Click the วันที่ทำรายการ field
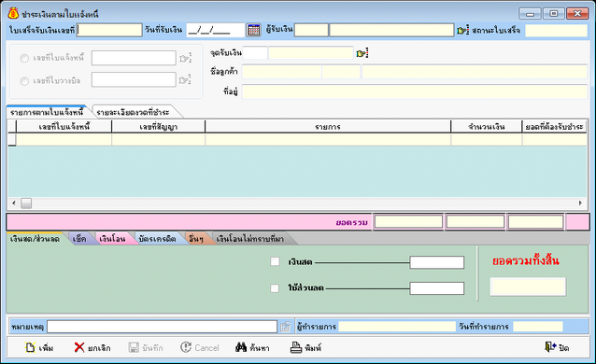The image size is (596, 364). [x=538, y=327]
